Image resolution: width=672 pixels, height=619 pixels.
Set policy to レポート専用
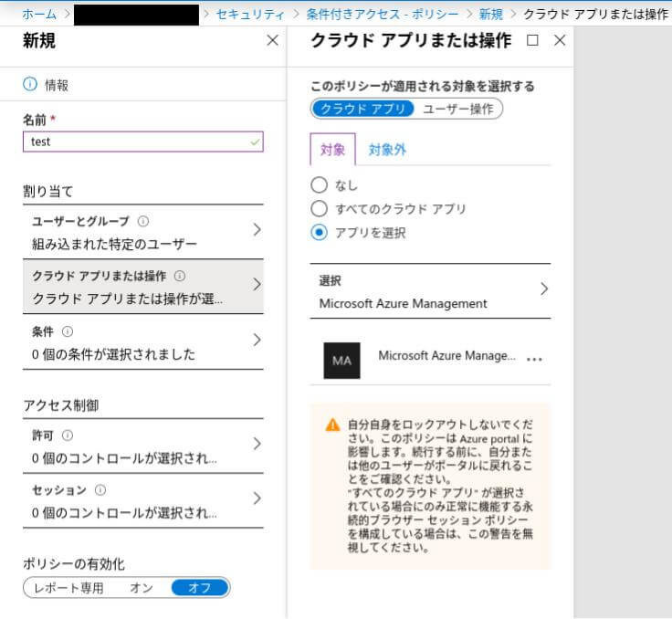tap(68, 588)
